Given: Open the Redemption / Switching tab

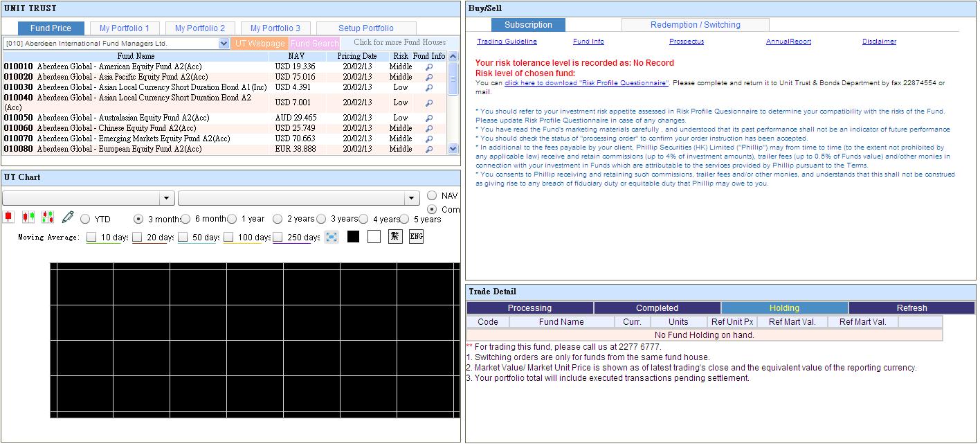Looking at the screenshot, I should point(695,25).
